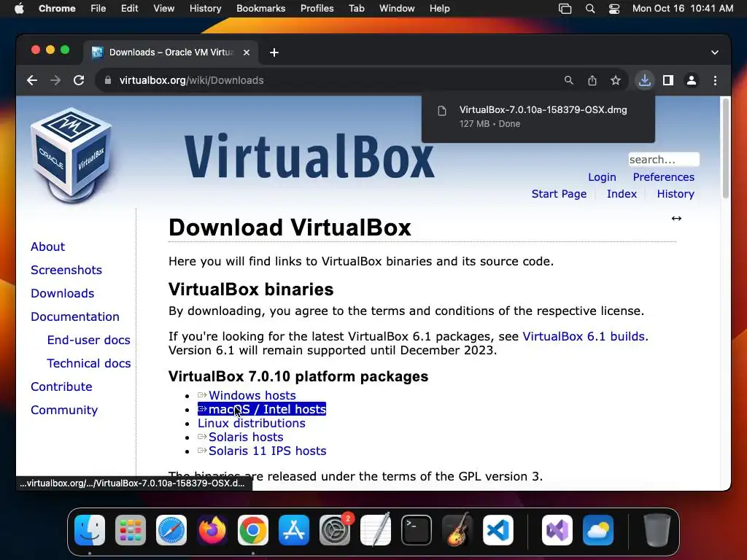Viewport: 747px width, 560px height.
Task: Click the lock icon in address bar
Action: 108,80
